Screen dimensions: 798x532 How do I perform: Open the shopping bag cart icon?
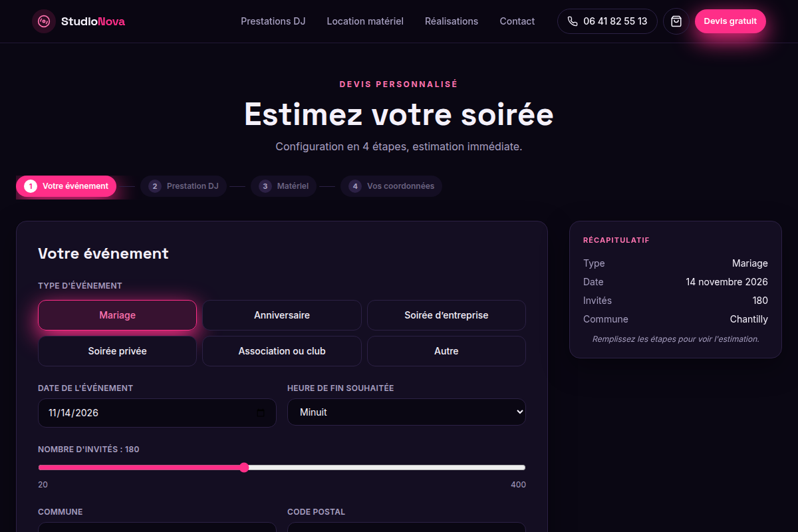676,21
